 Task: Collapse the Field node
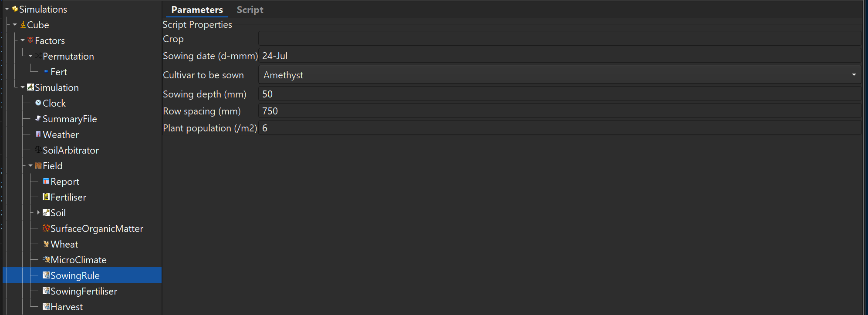pyautogui.click(x=30, y=165)
